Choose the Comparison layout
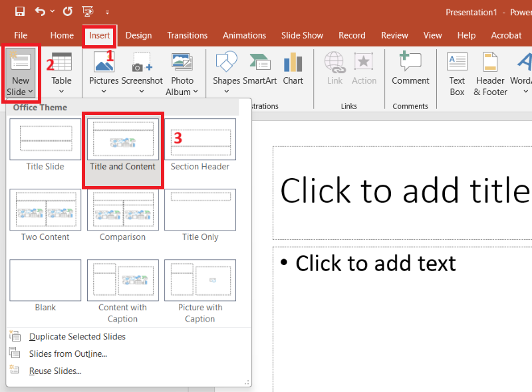532x392 pixels. pyautogui.click(x=123, y=215)
